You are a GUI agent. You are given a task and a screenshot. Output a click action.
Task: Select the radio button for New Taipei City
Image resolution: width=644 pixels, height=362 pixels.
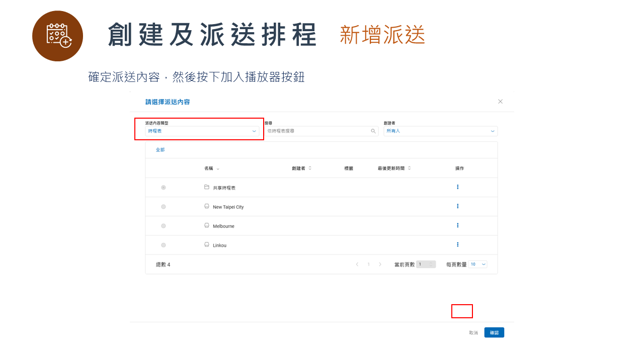point(163,206)
